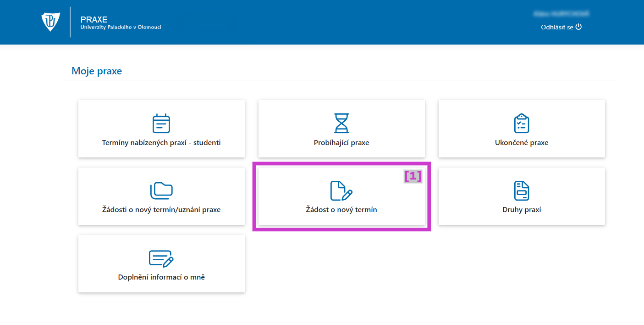Open the Druhy praxí label
Viewport: 644px width, 325px height.
522,210
